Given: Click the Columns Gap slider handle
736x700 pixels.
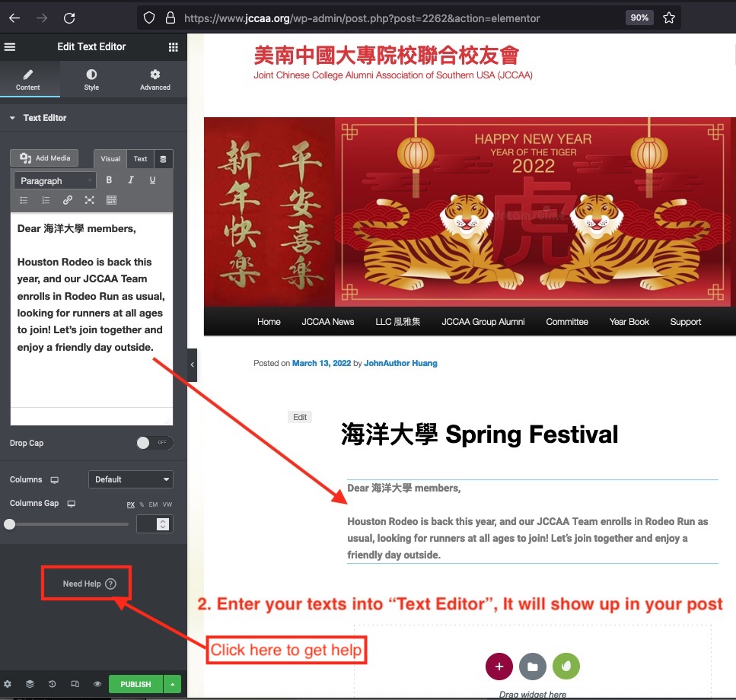Looking at the screenshot, I should click(9, 524).
